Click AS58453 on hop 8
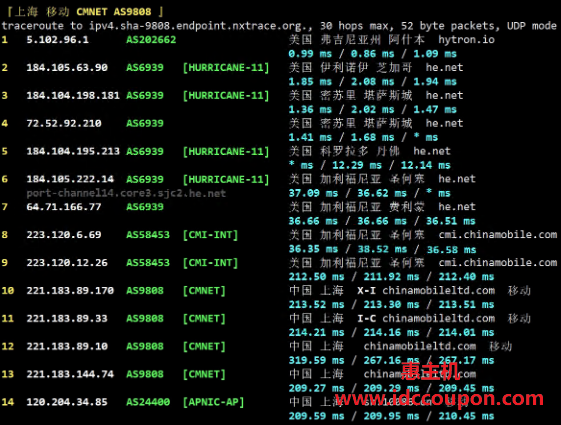 pyautogui.click(x=148, y=235)
